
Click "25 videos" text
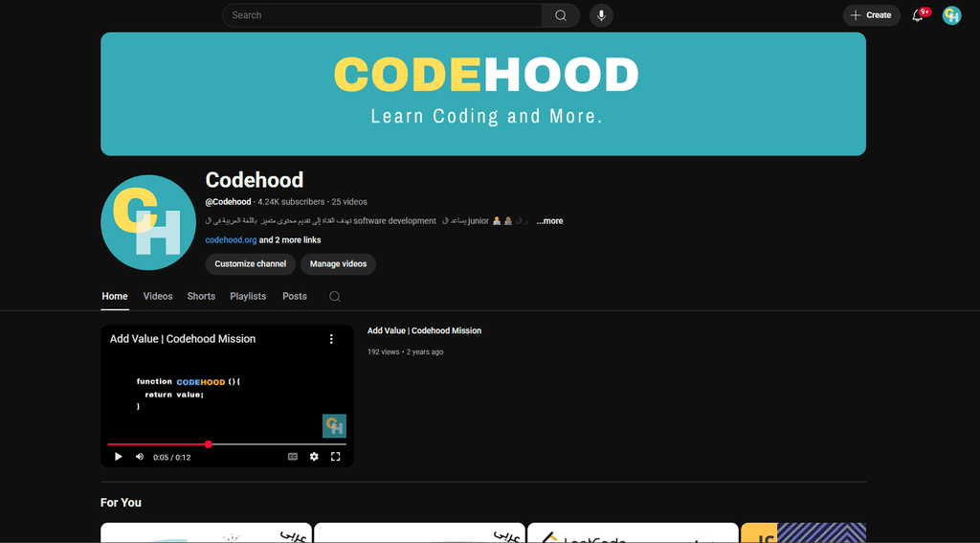349,202
